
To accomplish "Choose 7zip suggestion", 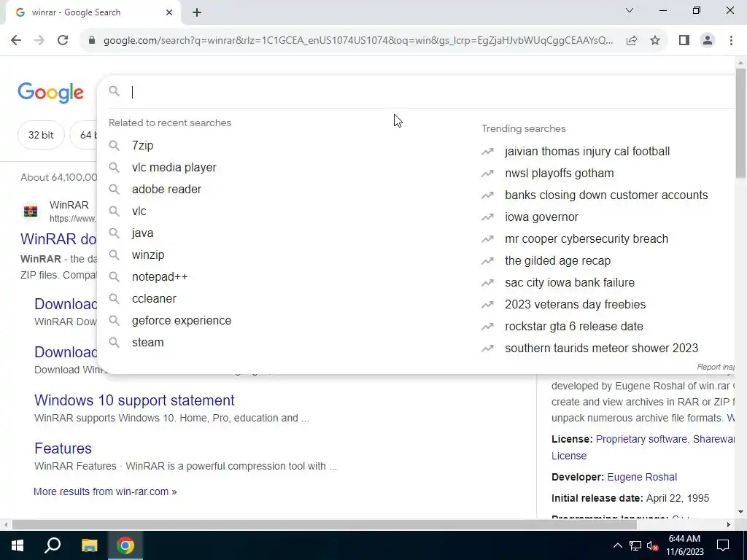I will 142,146.
